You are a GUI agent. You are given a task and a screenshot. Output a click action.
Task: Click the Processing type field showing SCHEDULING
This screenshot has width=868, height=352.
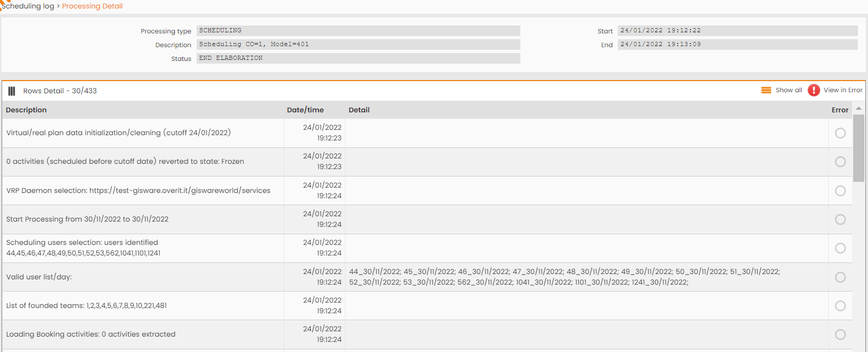(358, 31)
